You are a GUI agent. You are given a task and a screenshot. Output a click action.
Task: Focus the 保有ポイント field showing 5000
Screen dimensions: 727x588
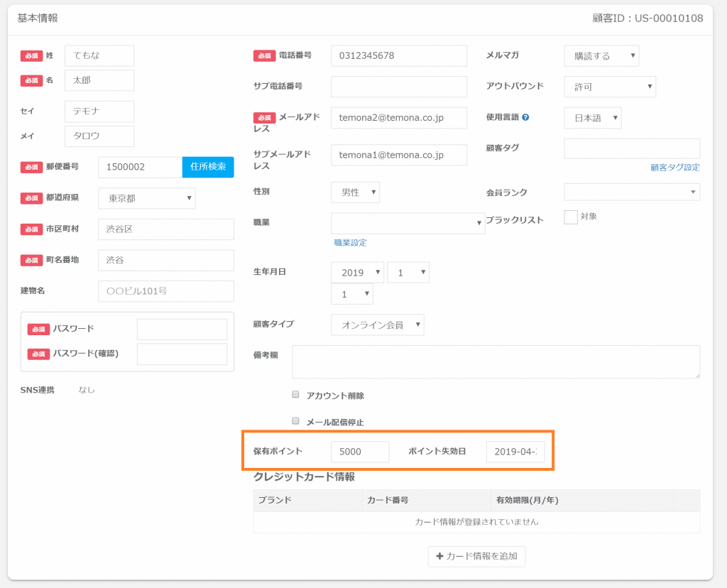tap(359, 452)
